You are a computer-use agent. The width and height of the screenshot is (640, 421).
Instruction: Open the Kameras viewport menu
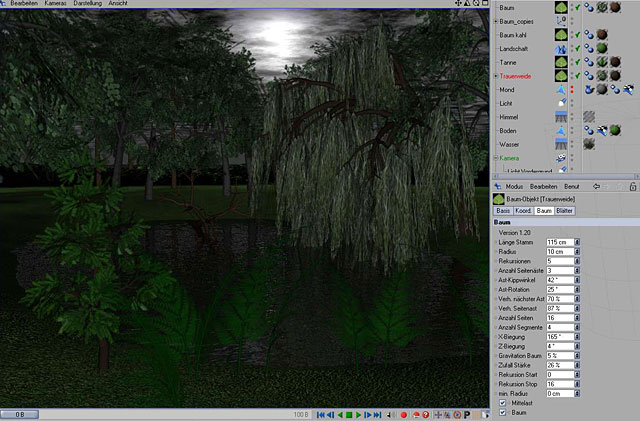55,3
